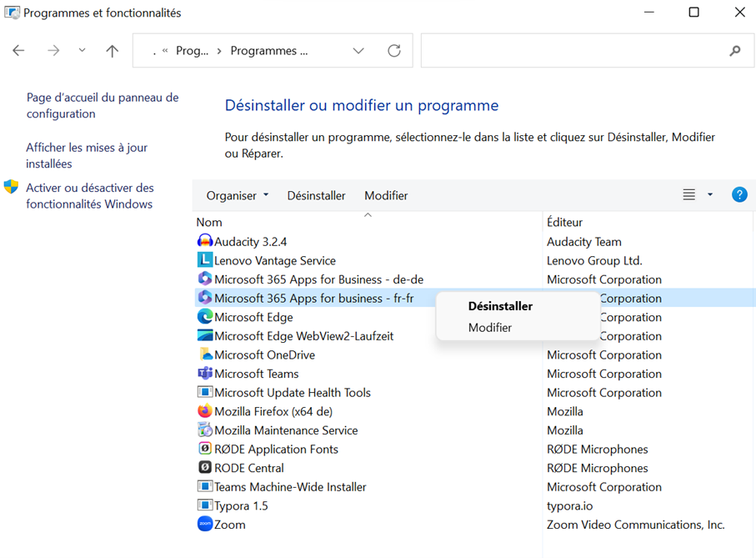Viewport: 756px width, 558px height.
Task: Expand the address bar history chevron
Action: point(358,51)
